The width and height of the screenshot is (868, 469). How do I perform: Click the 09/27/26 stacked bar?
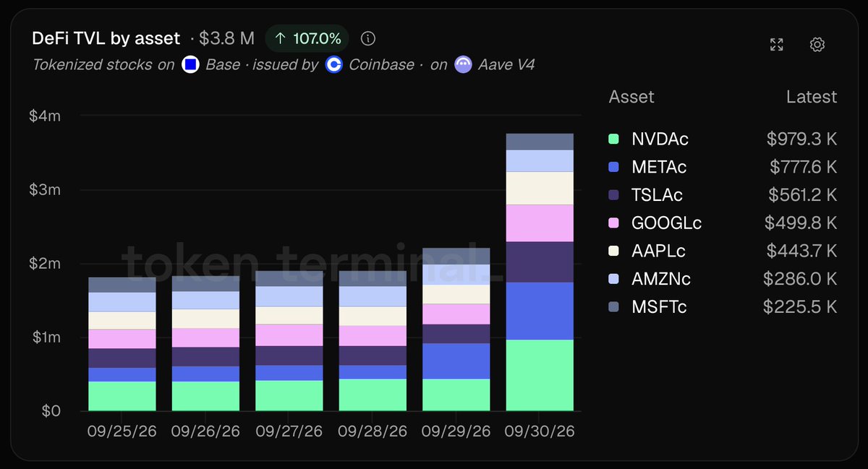click(x=289, y=341)
